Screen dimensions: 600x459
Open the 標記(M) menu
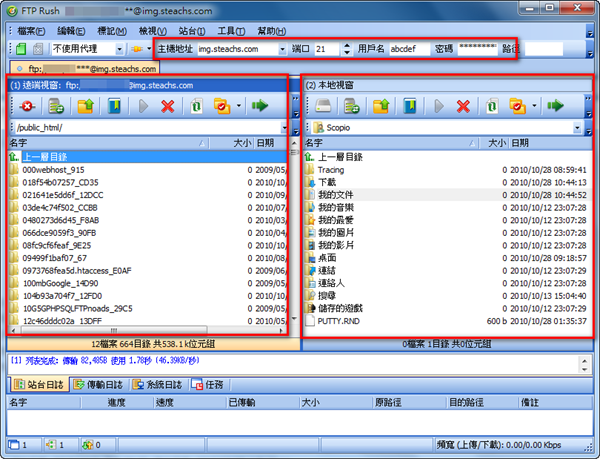click(x=112, y=31)
